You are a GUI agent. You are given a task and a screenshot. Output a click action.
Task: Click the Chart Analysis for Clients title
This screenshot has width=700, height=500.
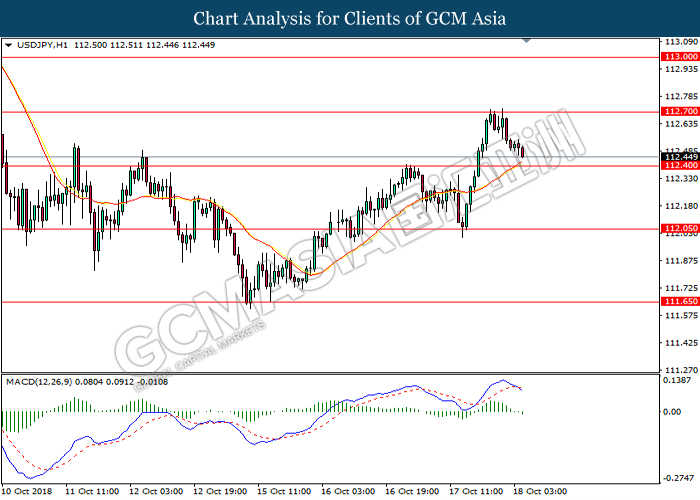[x=350, y=18]
